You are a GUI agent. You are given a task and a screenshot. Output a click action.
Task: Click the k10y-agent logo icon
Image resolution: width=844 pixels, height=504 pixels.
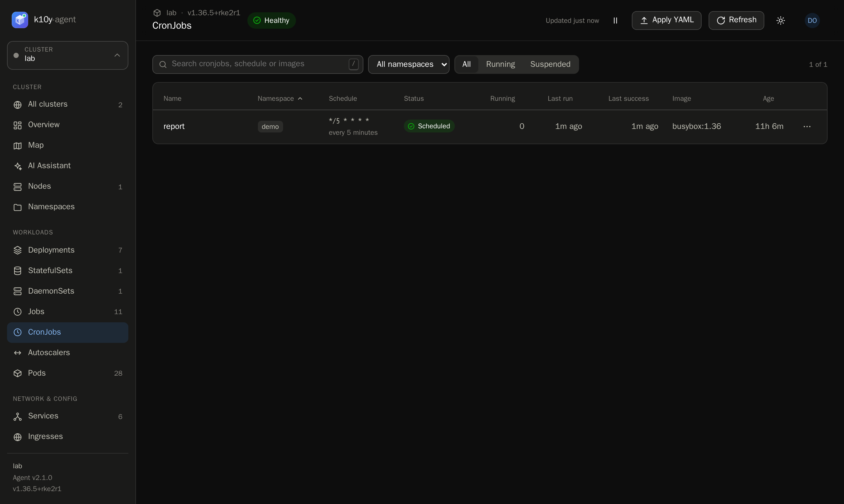(x=20, y=20)
